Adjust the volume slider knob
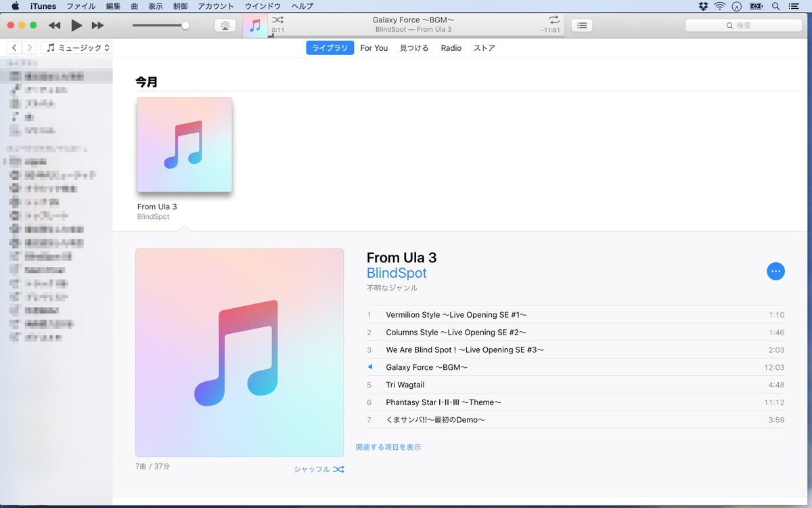This screenshot has height=508, width=812. click(x=185, y=26)
